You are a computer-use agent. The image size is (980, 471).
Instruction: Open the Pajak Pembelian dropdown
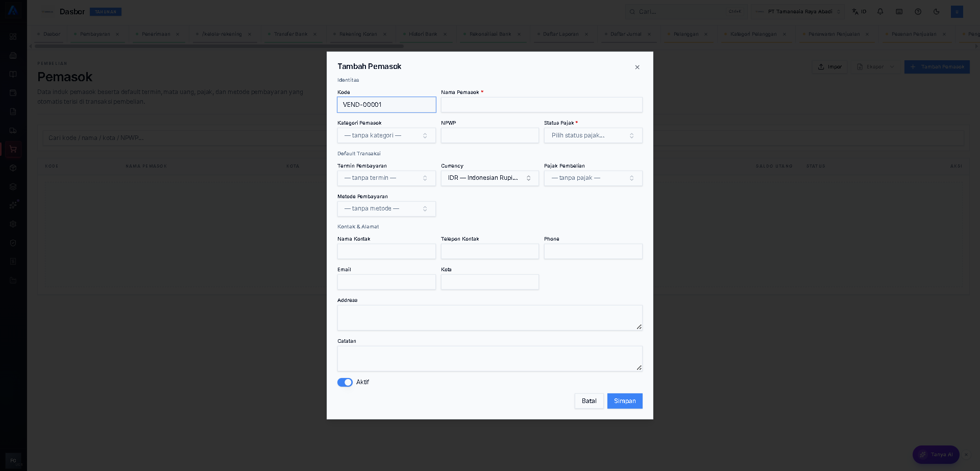click(x=593, y=178)
